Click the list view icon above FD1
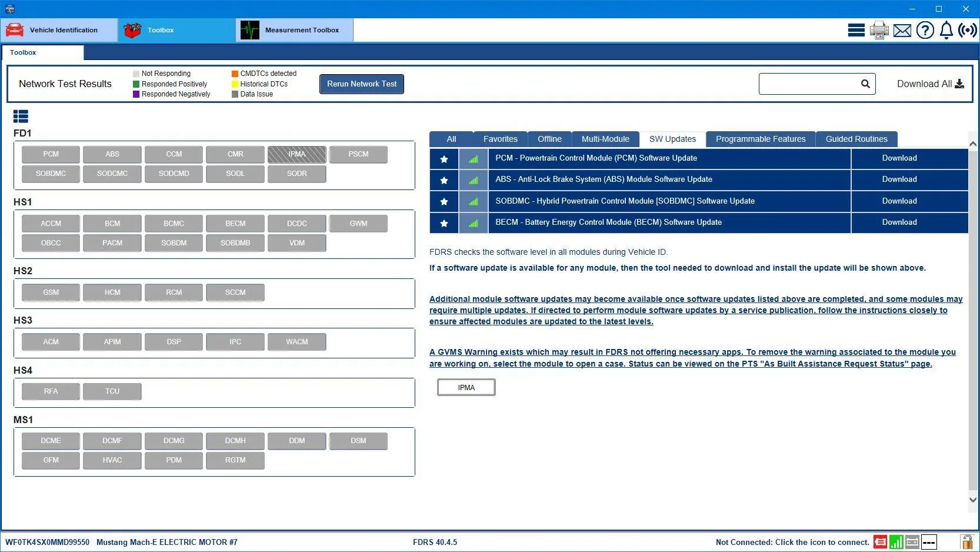 tap(21, 117)
